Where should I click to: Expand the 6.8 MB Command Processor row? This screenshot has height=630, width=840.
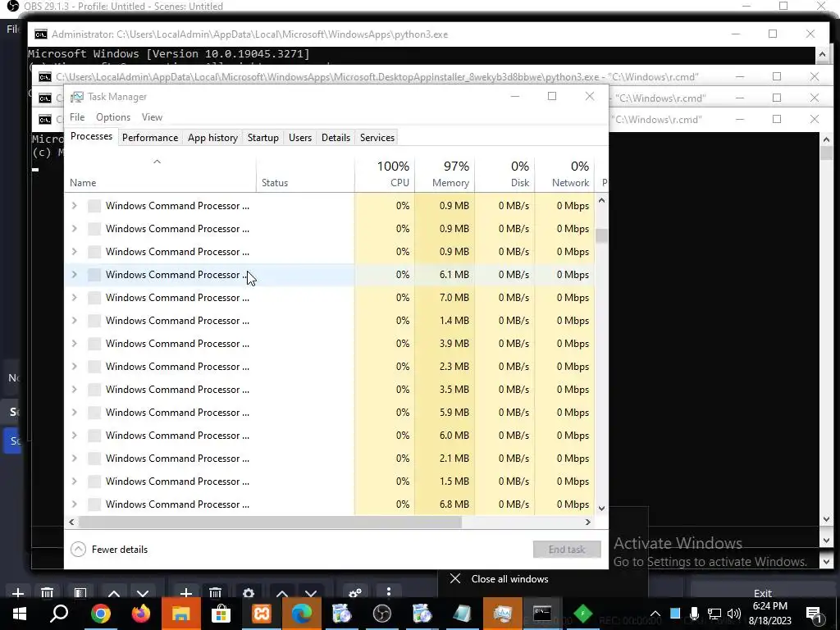(x=75, y=504)
